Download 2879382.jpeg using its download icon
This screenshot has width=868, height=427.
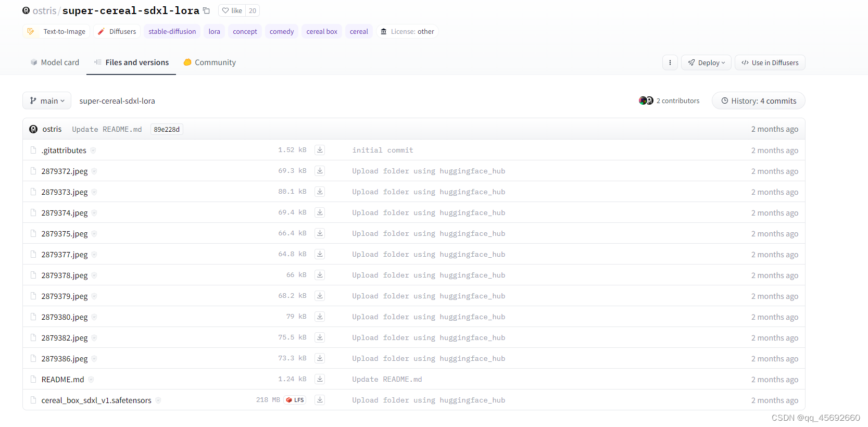(x=320, y=337)
